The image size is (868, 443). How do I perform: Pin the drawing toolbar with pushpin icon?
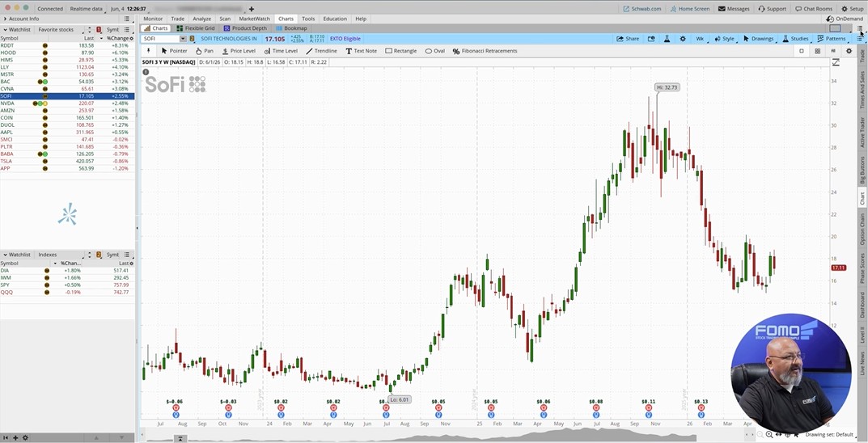pos(148,51)
